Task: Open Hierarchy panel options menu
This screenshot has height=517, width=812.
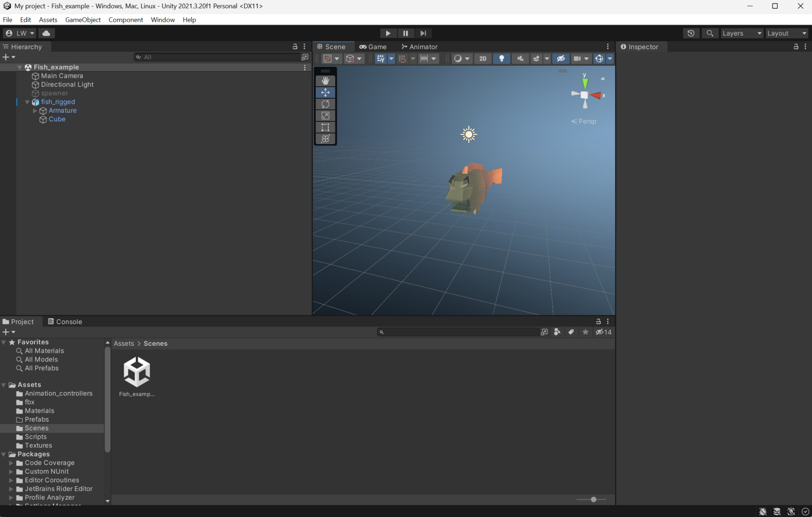Action: tap(304, 46)
